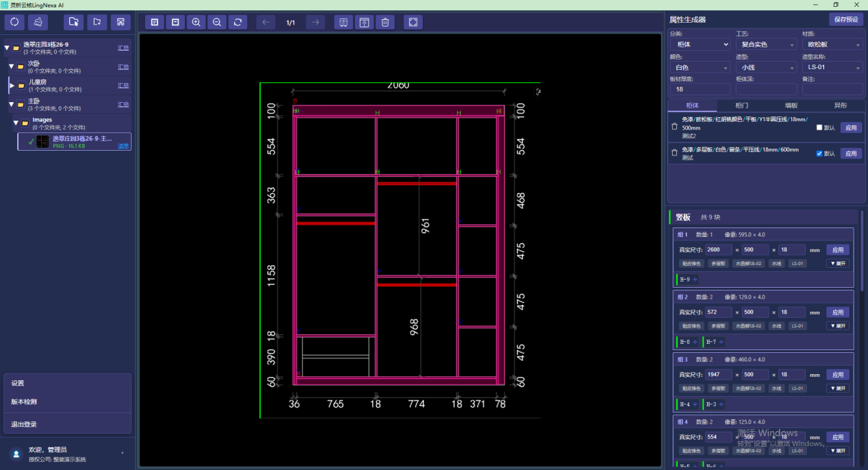Click the 板材厚度 input field showing 18
Viewport: 868px width, 470px height.
(x=699, y=89)
